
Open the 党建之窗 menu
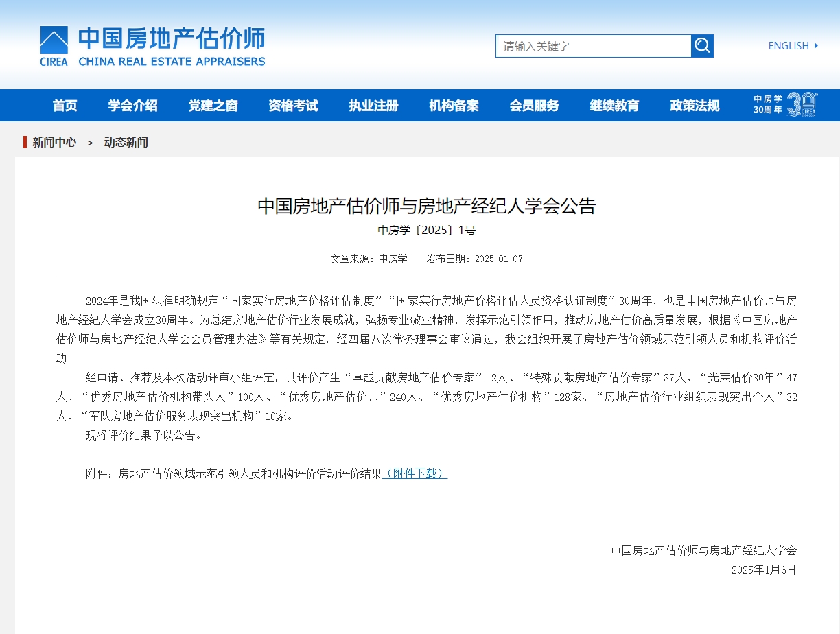click(213, 106)
